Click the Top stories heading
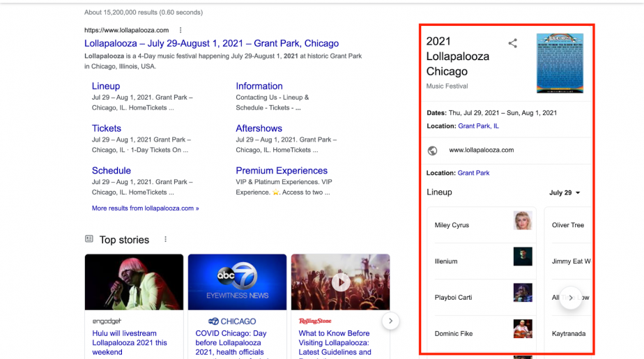644x359 pixels. click(124, 240)
